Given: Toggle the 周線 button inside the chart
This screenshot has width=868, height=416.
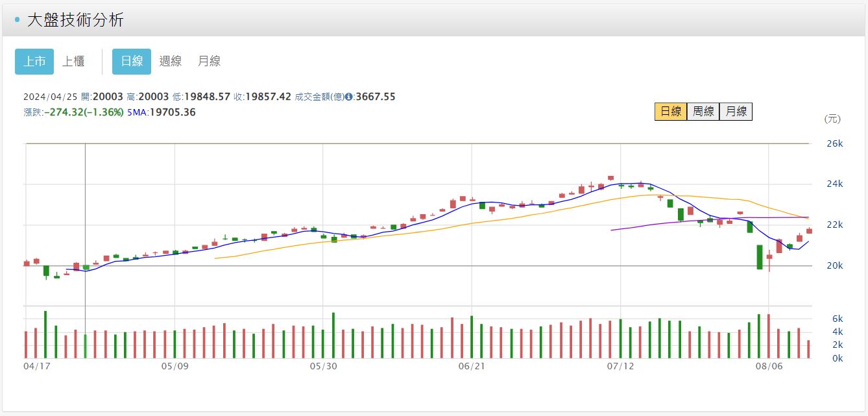Looking at the screenshot, I should [703, 112].
